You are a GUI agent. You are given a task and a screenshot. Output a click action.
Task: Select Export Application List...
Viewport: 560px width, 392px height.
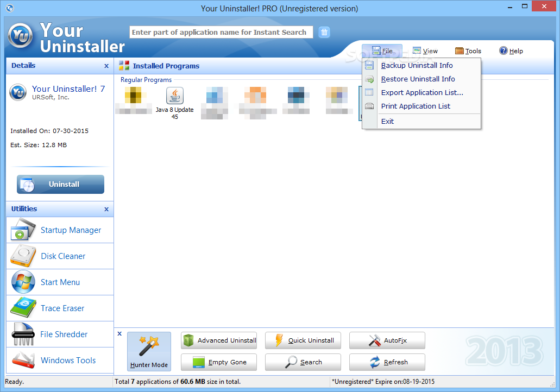click(x=421, y=92)
